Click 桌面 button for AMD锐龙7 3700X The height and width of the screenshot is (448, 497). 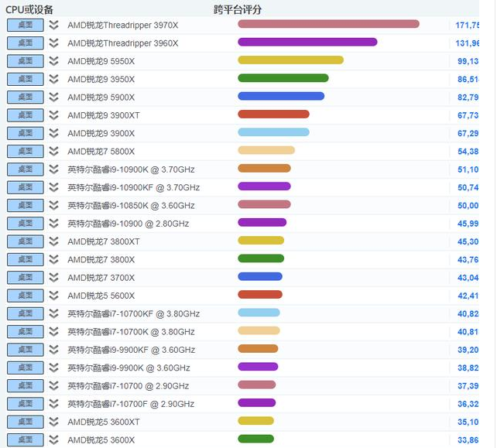click(25, 277)
